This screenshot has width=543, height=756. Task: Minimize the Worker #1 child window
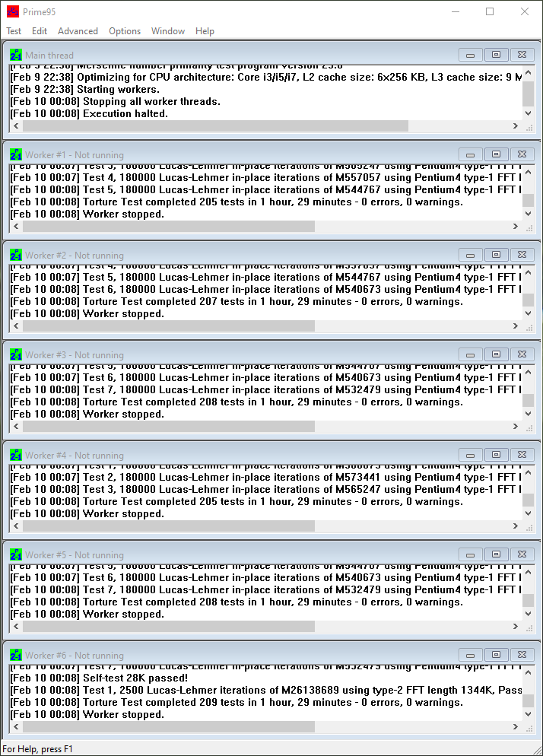(470, 154)
